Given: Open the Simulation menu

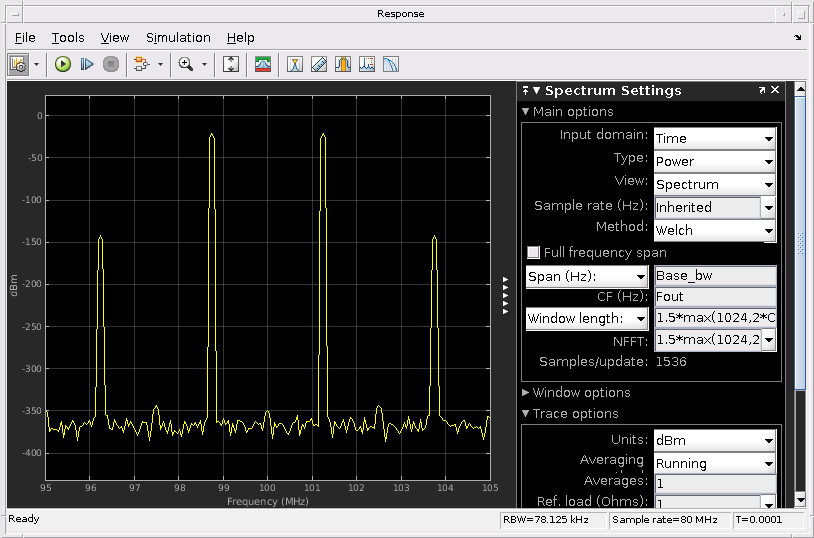Looking at the screenshot, I should tap(178, 37).
